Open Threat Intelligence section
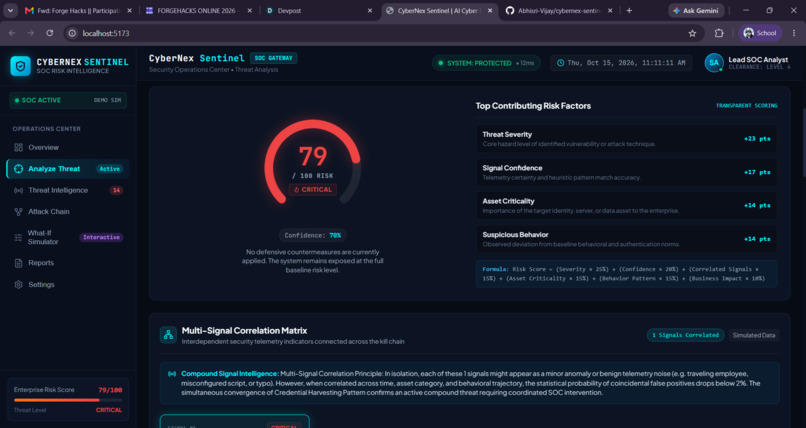This screenshot has width=806, height=428. [x=67, y=190]
